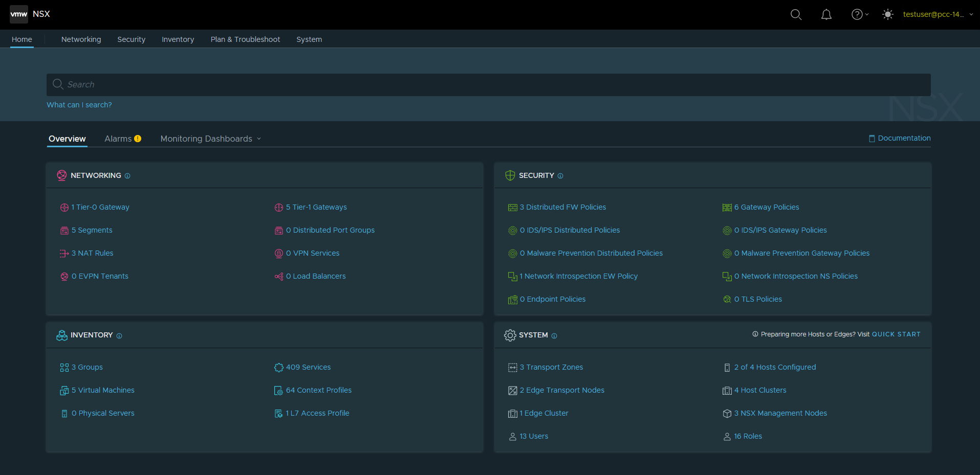This screenshot has width=980, height=475.
Task: Click the Networking globe header icon
Action: point(62,175)
